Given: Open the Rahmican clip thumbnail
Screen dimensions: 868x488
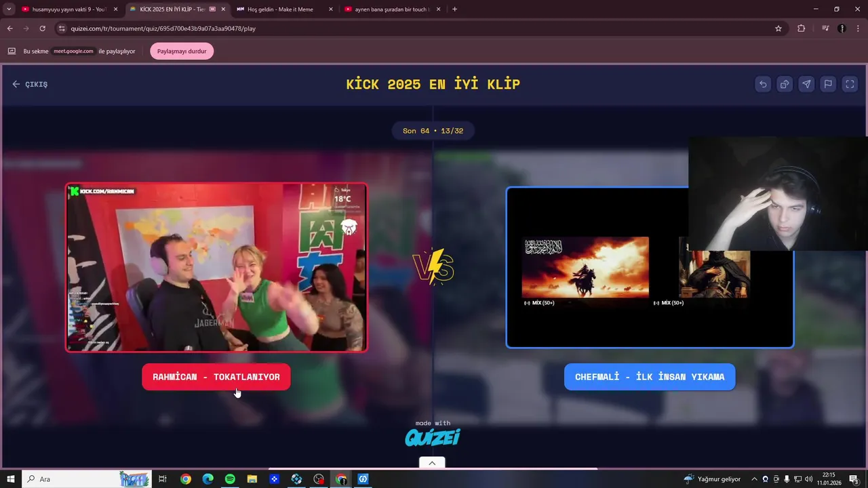Looking at the screenshot, I should tap(216, 267).
